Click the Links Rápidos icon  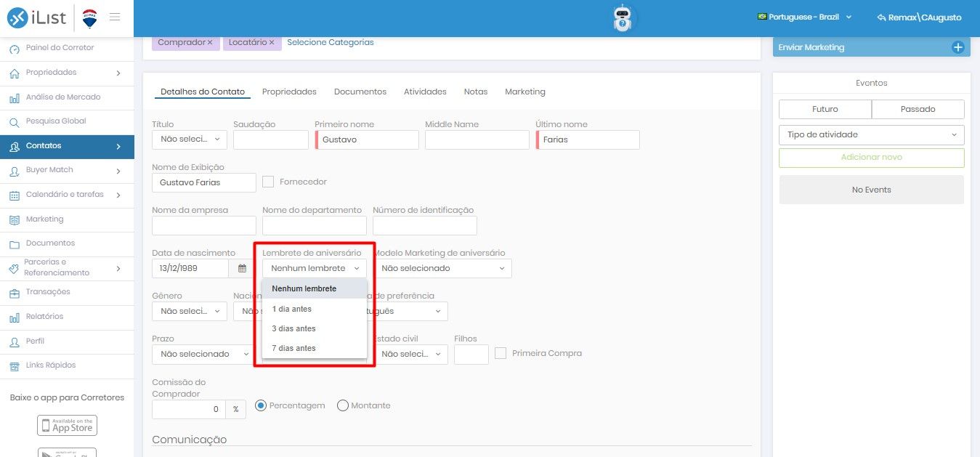click(15, 365)
